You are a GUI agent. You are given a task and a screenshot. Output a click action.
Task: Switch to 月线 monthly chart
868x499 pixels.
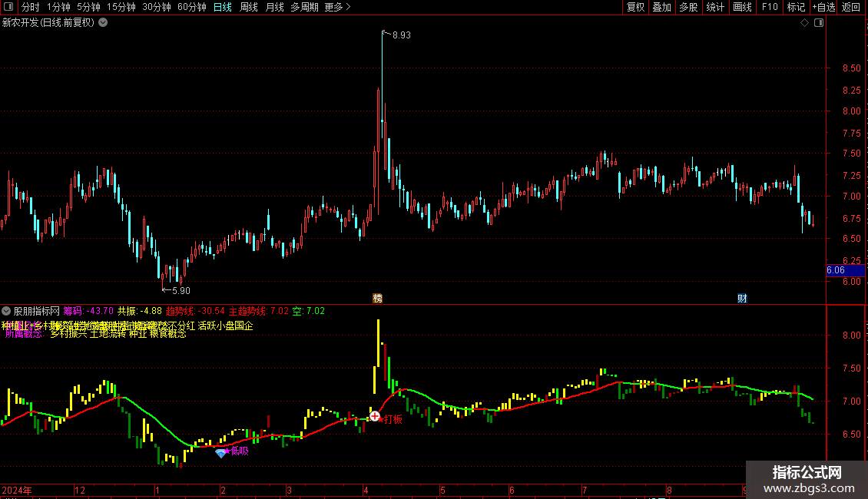pyautogui.click(x=274, y=7)
